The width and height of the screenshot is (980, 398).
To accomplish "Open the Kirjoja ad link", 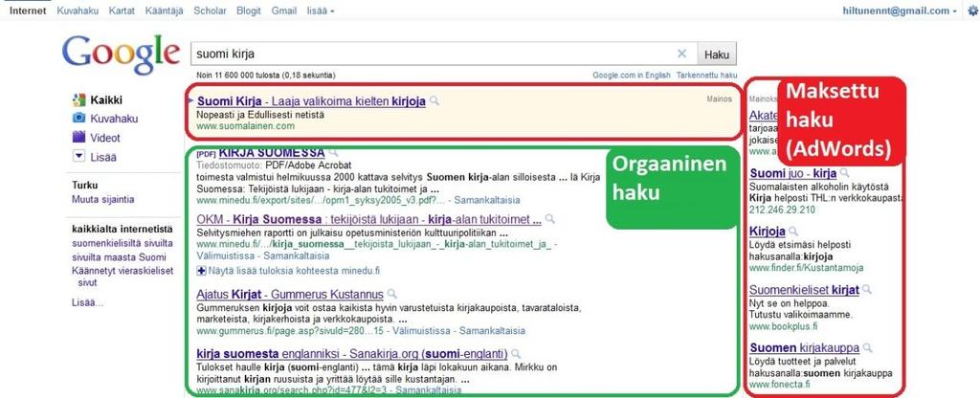I will click(768, 232).
